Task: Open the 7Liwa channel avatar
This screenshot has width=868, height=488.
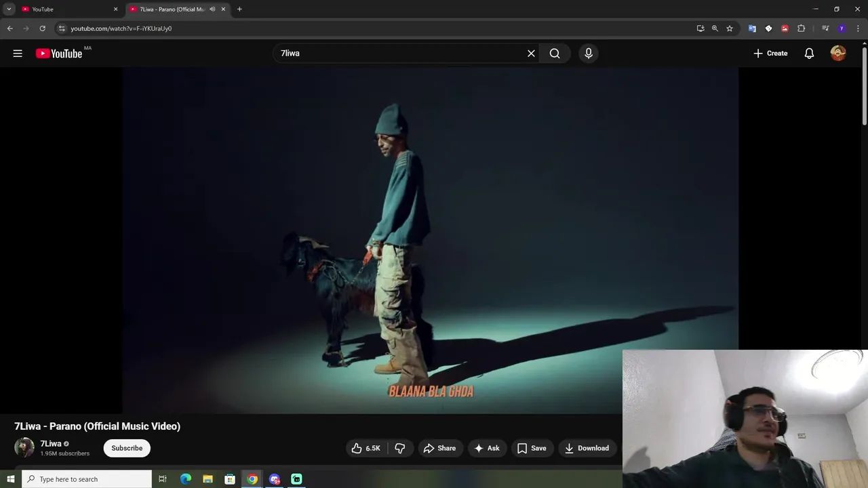Action: tap(24, 447)
